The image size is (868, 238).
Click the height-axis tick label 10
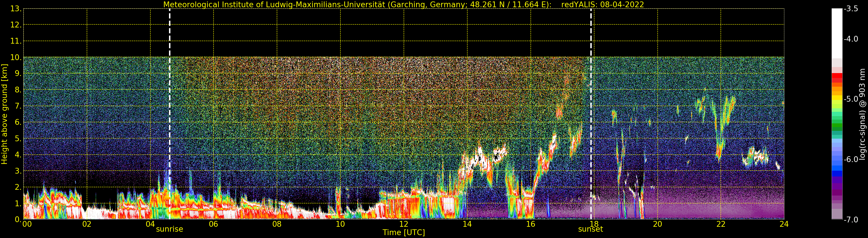tap(16, 57)
